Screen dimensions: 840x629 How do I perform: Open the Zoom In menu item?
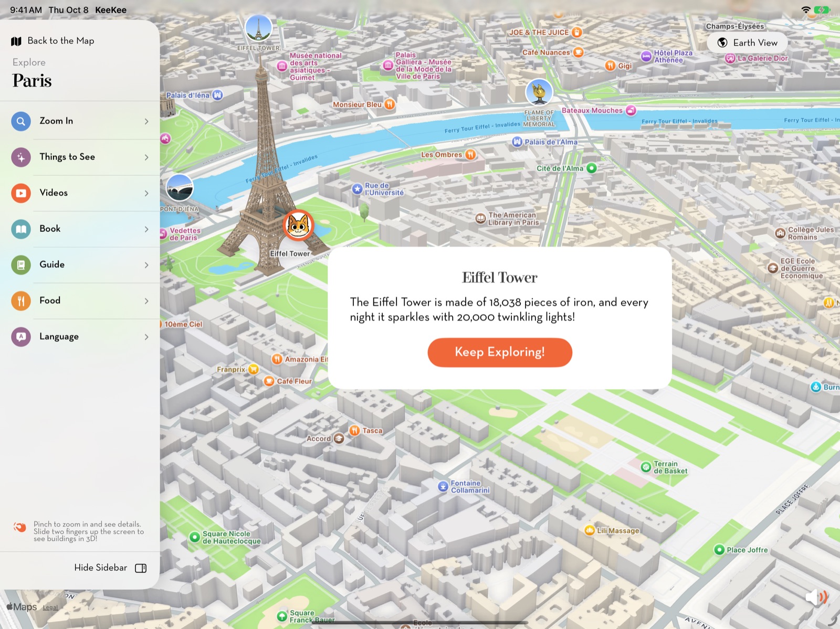coord(80,121)
